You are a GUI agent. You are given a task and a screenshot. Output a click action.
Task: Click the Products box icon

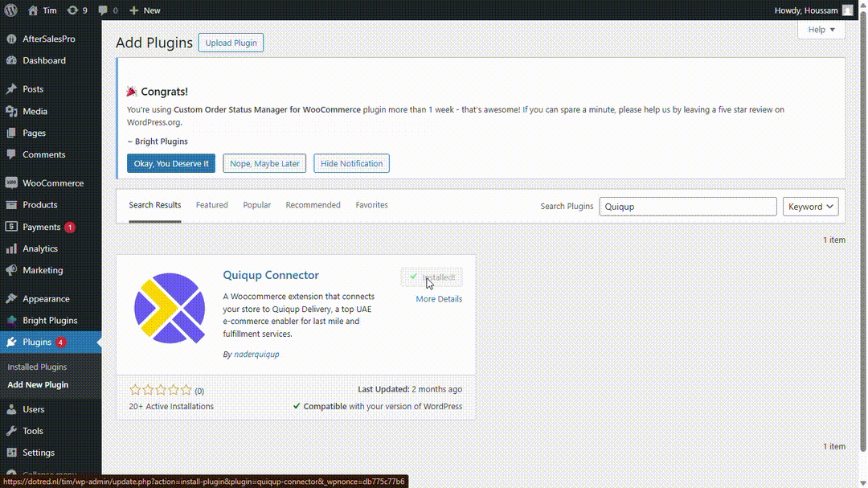coord(11,204)
